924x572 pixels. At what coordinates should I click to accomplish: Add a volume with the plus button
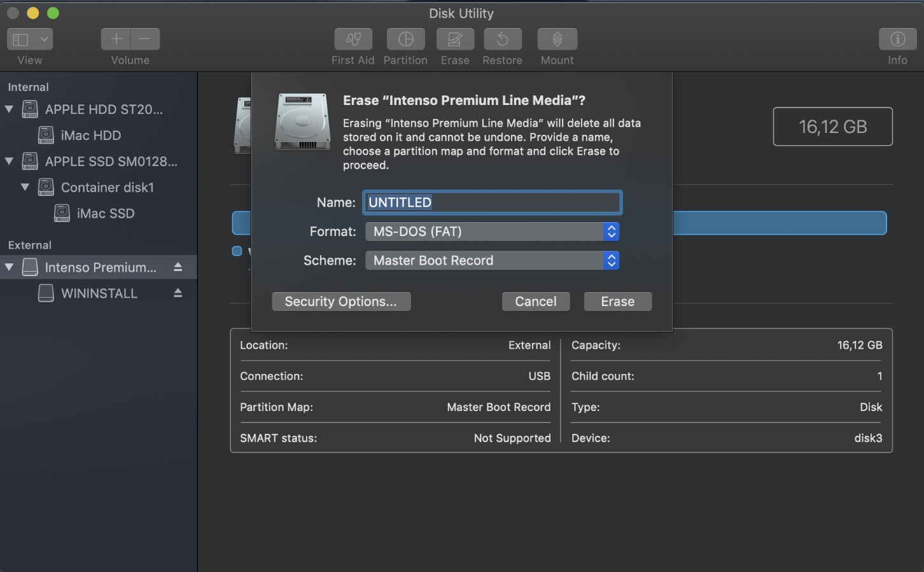click(116, 39)
